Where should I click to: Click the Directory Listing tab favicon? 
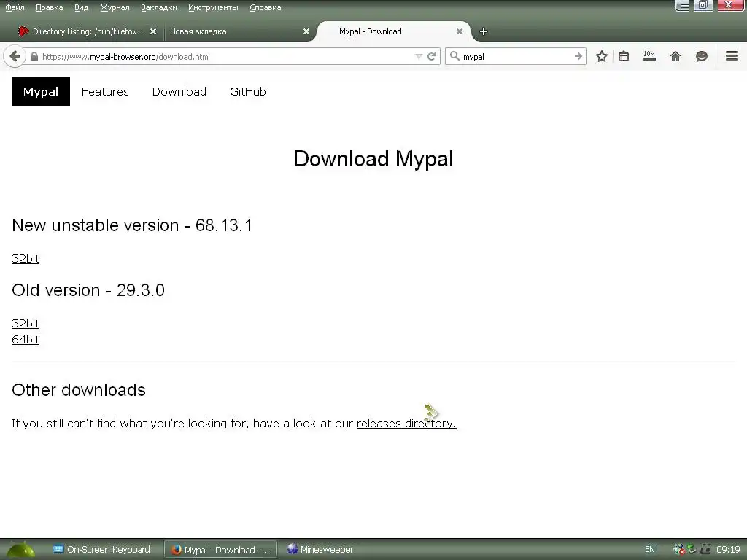click(x=23, y=31)
